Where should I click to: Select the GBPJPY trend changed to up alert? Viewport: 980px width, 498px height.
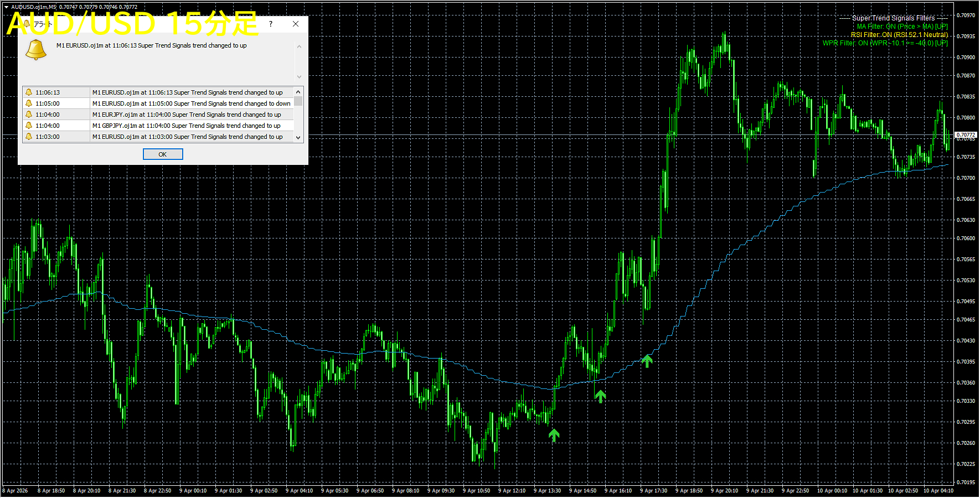(187, 126)
